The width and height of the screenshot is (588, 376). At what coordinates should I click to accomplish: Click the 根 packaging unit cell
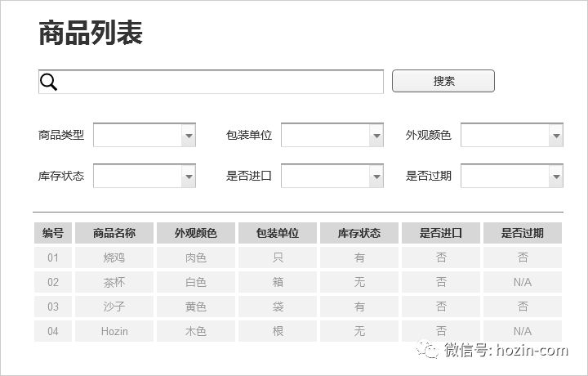pos(278,331)
